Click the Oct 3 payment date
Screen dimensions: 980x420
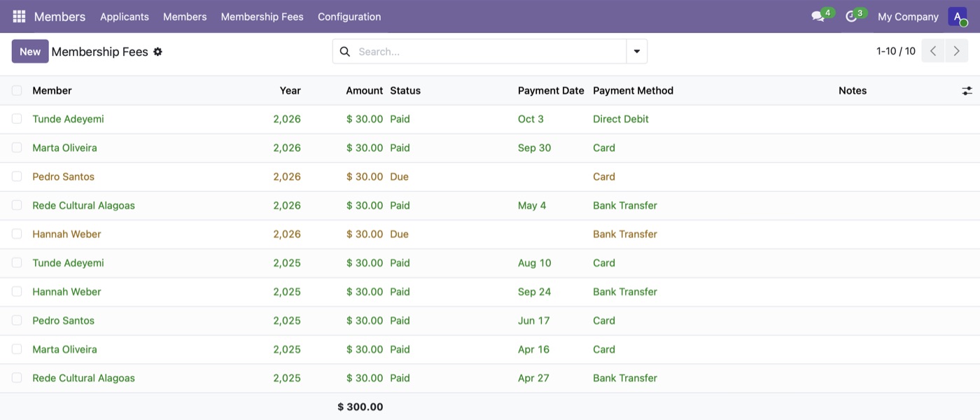[531, 119]
